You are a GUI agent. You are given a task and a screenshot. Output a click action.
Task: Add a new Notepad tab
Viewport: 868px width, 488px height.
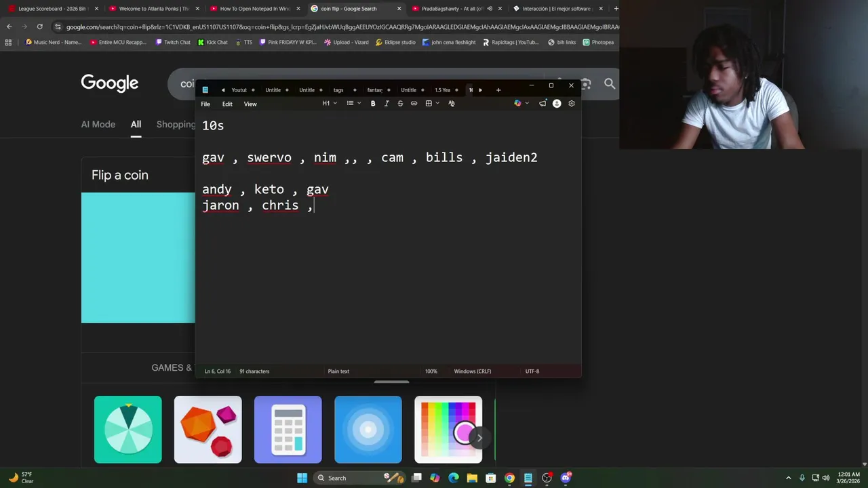[x=498, y=90]
